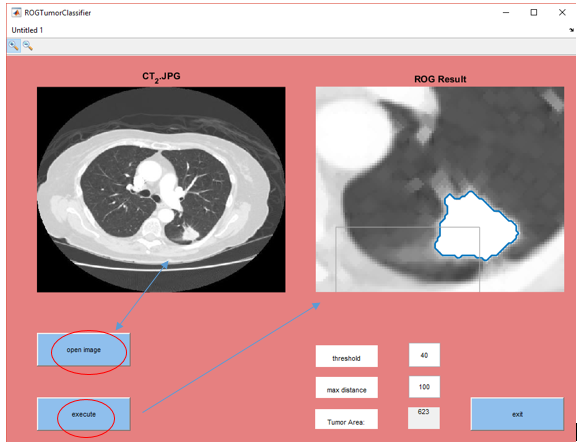The width and height of the screenshot is (584, 447).
Task: Run segmentation with the execute button
Action: [84, 414]
